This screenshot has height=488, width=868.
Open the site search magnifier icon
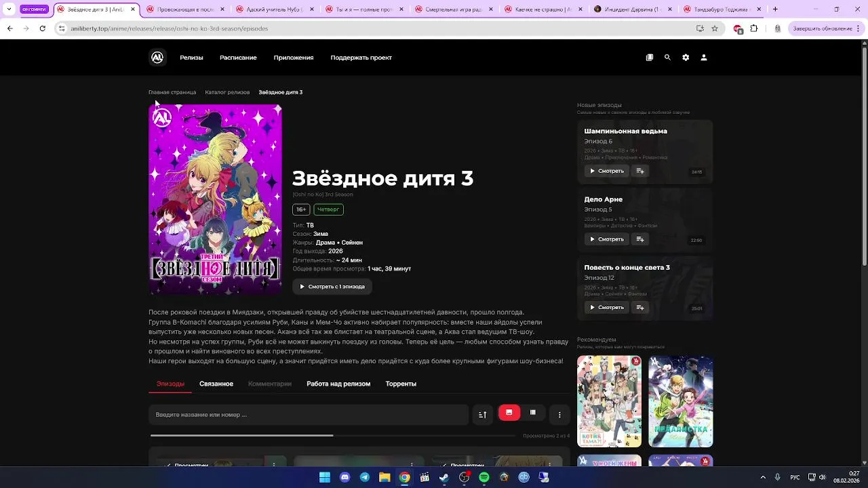click(x=667, y=58)
